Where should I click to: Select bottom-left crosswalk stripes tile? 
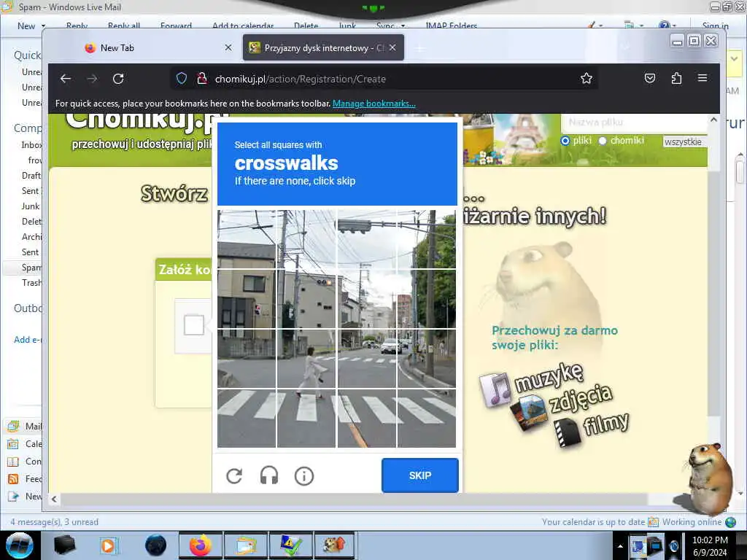[x=247, y=419]
